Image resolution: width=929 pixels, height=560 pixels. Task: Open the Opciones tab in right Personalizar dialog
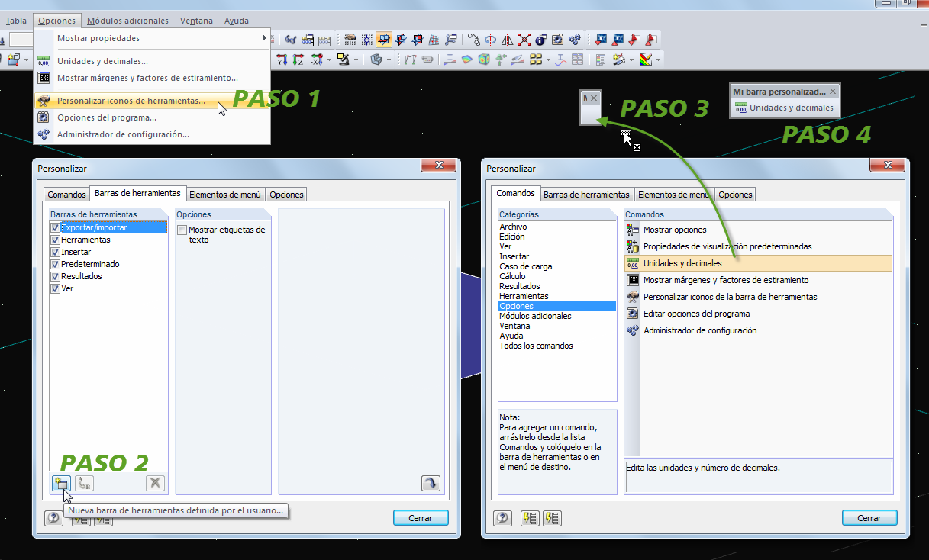[x=736, y=195]
